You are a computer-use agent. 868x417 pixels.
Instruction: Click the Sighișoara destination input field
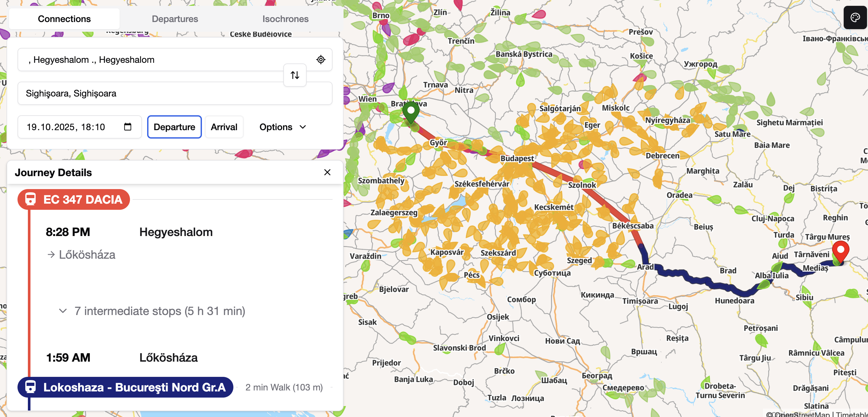[x=175, y=93]
